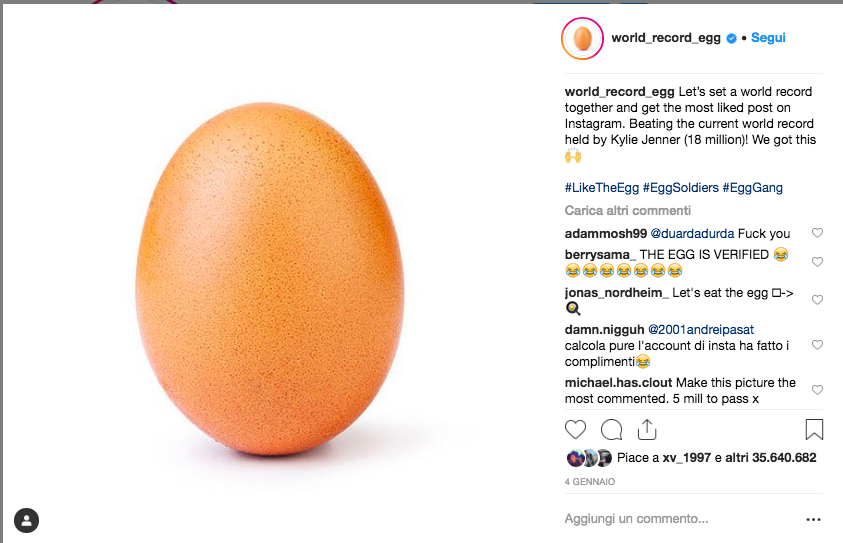Like adammosh99's comment
Screen dimensions: 843x543
817,233
